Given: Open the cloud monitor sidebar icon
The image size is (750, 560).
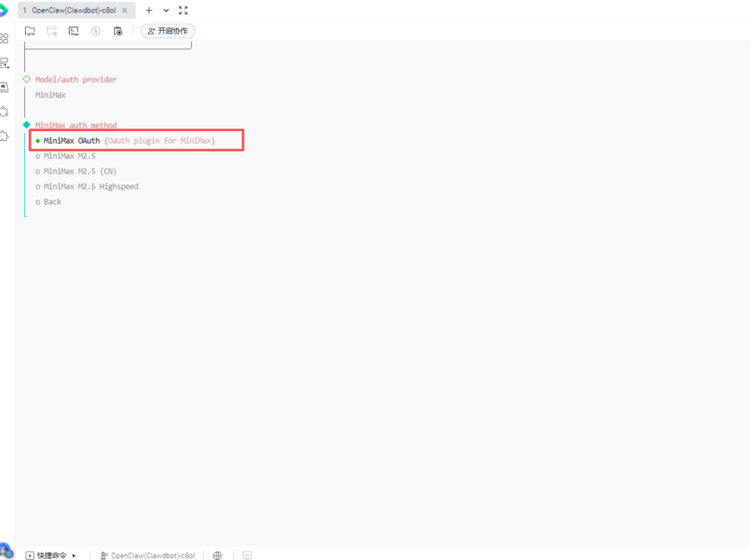Looking at the screenshot, I should click(4, 87).
